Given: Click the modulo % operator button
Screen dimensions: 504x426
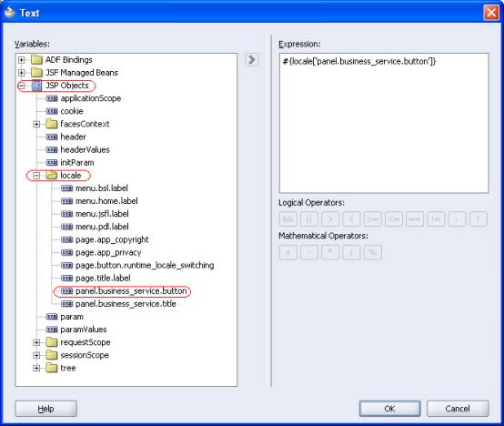Looking at the screenshot, I should tap(373, 252).
